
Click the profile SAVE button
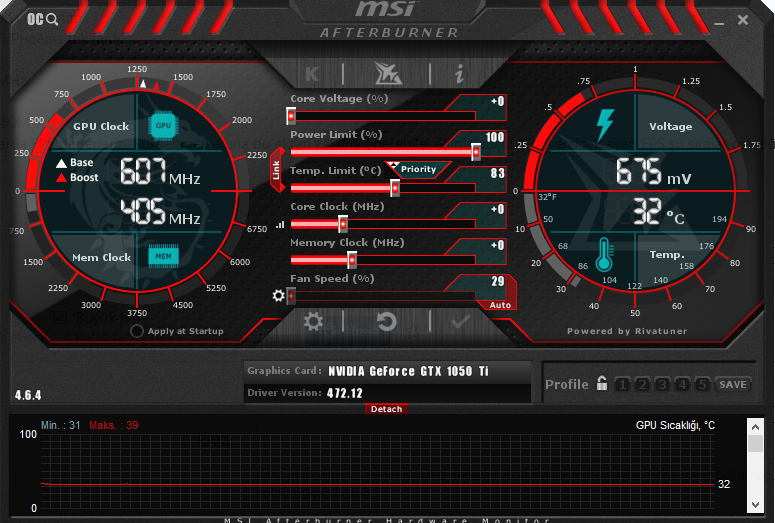pos(732,384)
